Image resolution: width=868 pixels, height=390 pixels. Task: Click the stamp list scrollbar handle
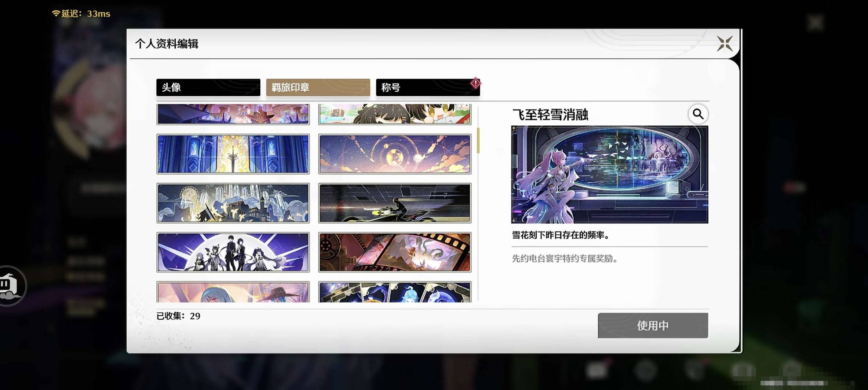[478, 140]
